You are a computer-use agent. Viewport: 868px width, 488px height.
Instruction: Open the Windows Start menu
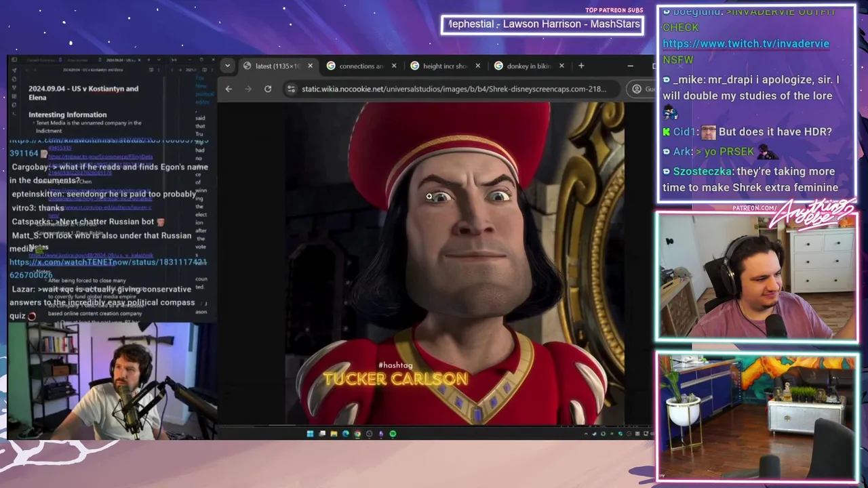click(x=310, y=434)
